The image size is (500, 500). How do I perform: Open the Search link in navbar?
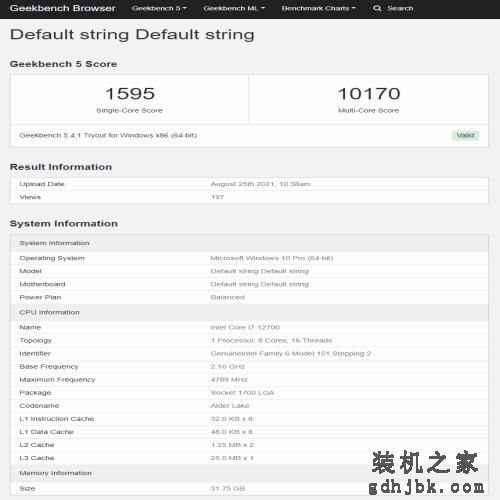click(400, 8)
